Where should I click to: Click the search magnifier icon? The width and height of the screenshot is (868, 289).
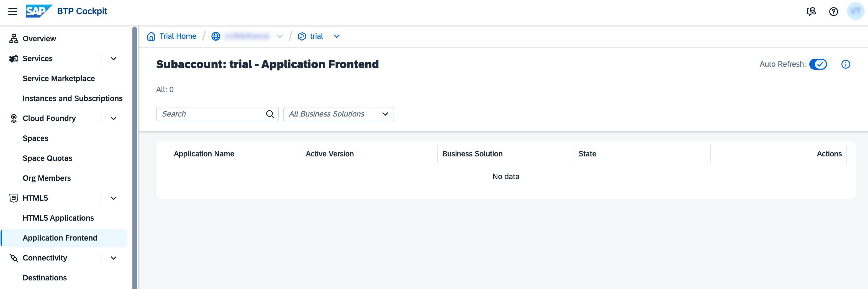270,114
